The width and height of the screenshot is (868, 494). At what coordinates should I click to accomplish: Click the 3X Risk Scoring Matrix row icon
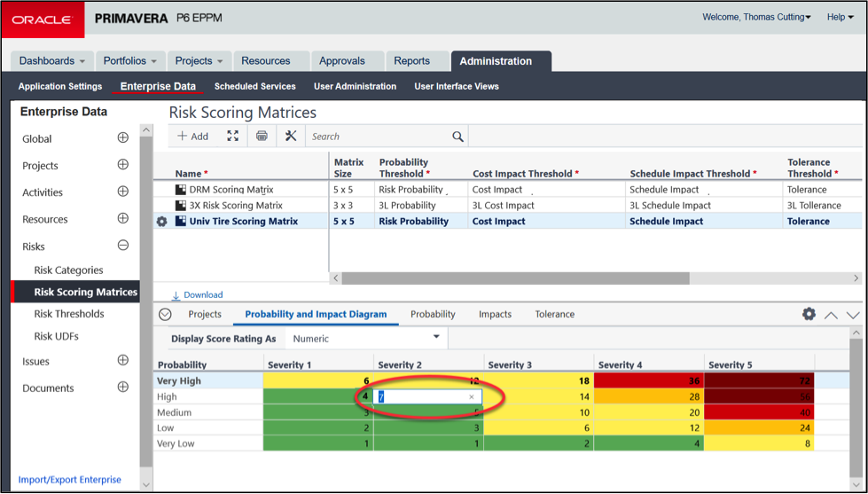(181, 206)
